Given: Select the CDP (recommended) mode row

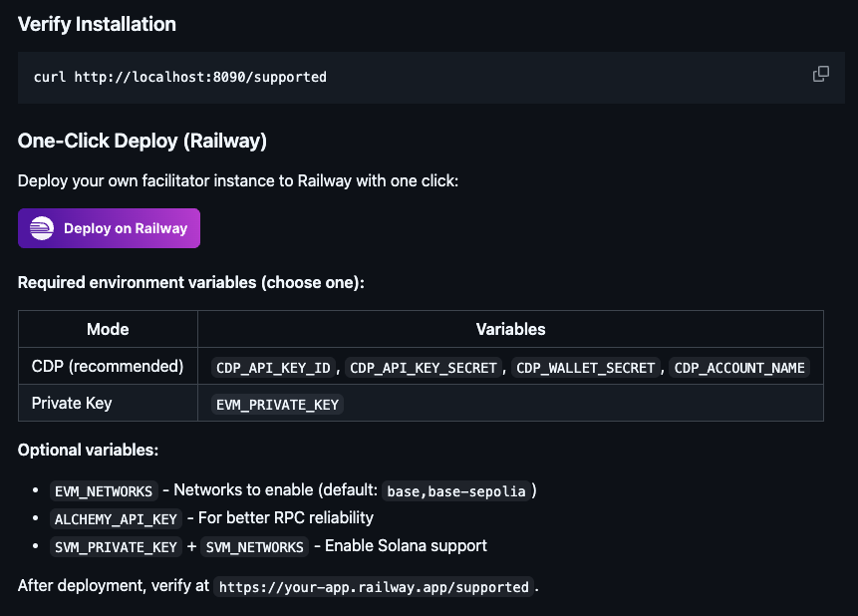Looking at the screenshot, I should (x=107, y=366).
